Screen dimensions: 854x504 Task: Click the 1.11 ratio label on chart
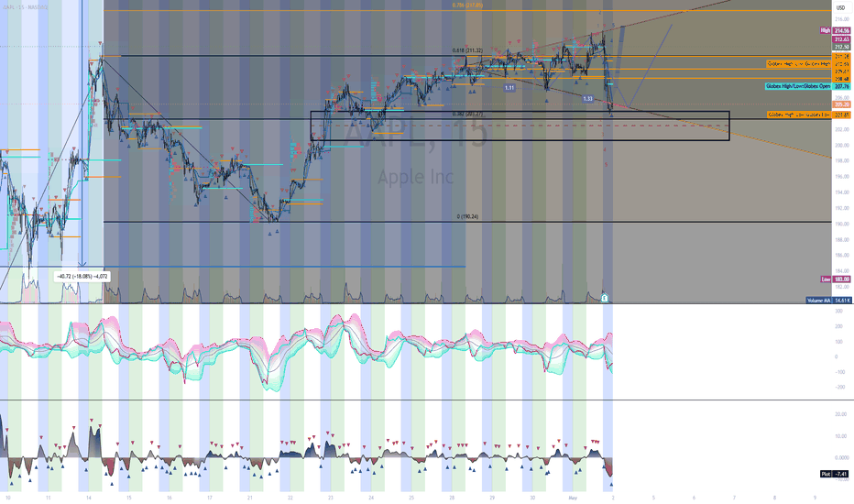tap(509, 88)
